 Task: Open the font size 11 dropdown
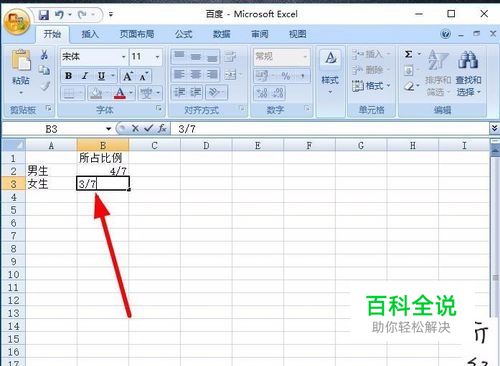coord(157,57)
